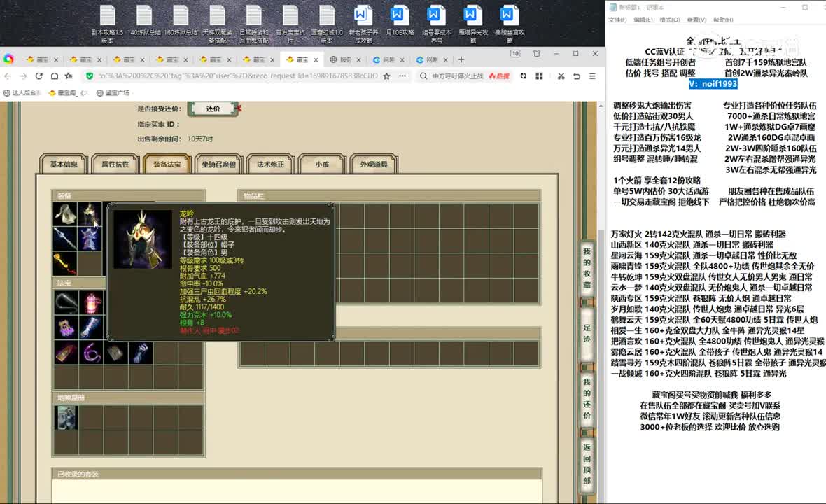Select the pink lantern treasure item
Viewport: 826px width, 504px height.
pos(91,303)
